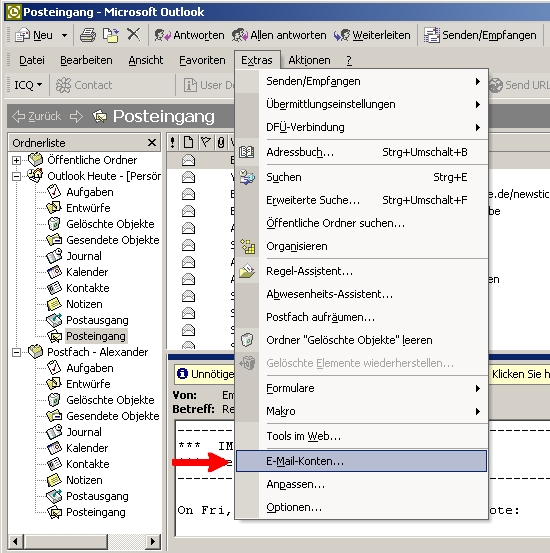Image resolution: width=550 pixels, height=553 pixels.
Task: Click the Print toolbar icon
Action: 87,35
